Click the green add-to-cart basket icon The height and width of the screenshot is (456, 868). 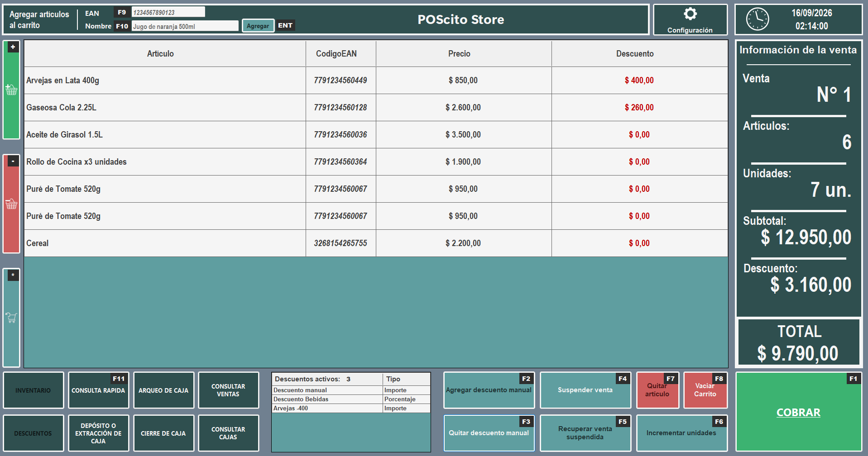click(x=11, y=90)
